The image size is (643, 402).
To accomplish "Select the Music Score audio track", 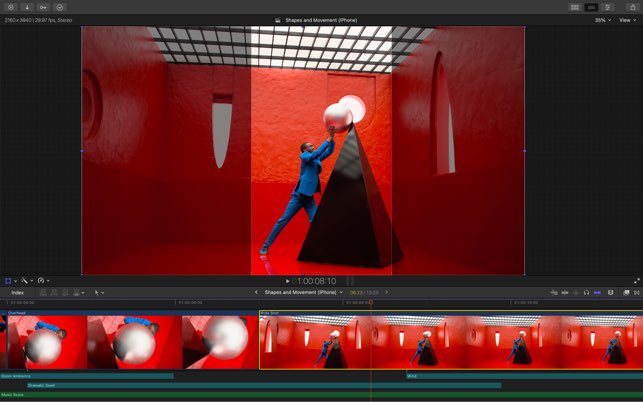I will 322,395.
